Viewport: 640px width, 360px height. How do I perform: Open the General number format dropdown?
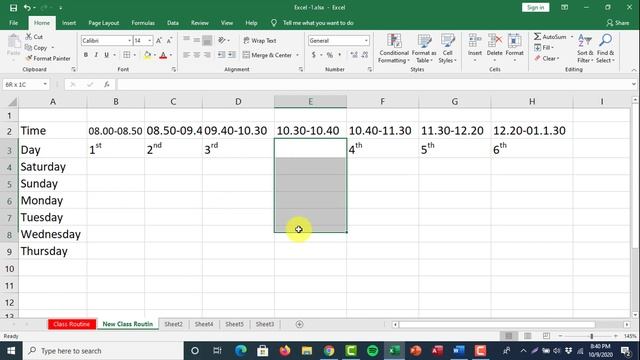click(366, 40)
